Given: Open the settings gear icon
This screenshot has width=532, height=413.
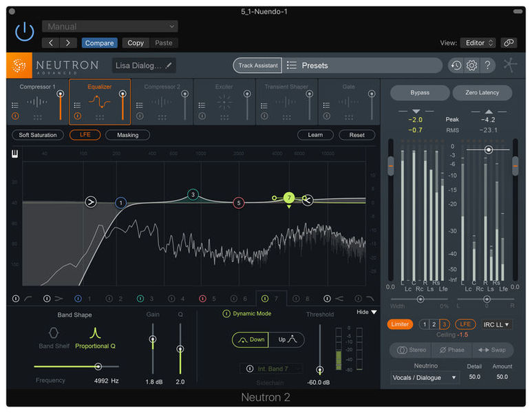Looking at the screenshot, I should click(471, 65).
